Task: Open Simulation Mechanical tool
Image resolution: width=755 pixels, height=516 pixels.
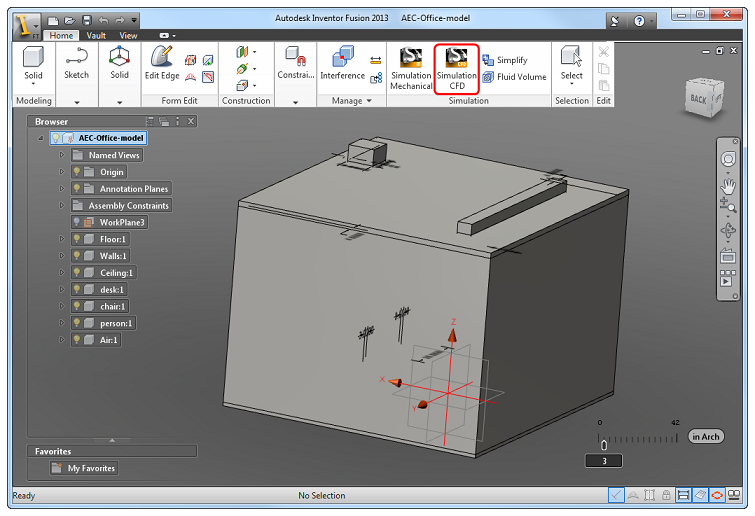Action: [x=411, y=69]
